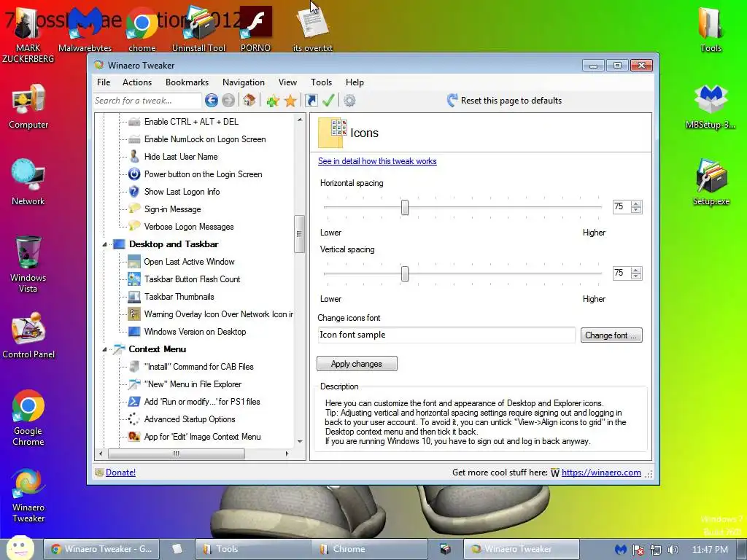Image resolution: width=747 pixels, height=560 pixels.
Task: Collapse the Desktop and Taskbar tree node
Action: coord(105,244)
